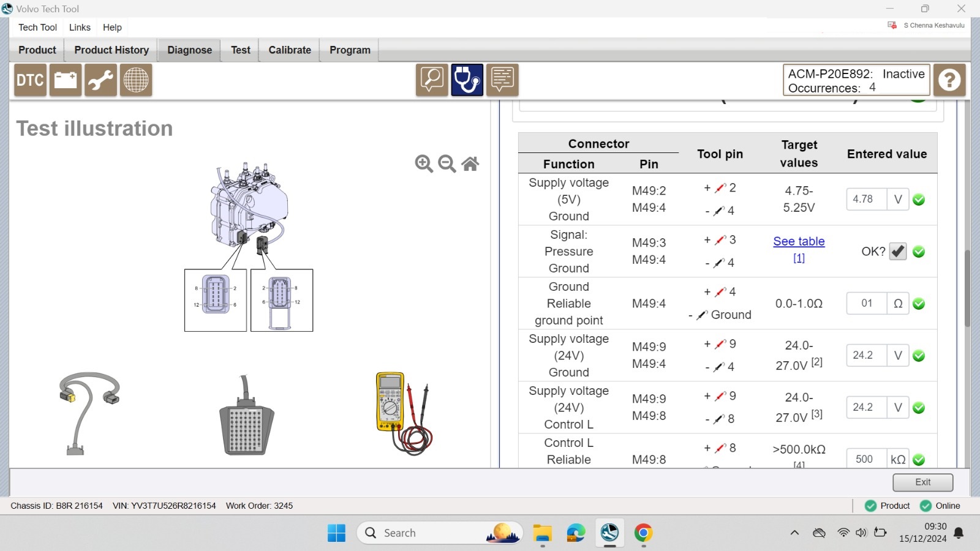
Task: Open File Explorer from the taskbar
Action: click(x=543, y=533)
